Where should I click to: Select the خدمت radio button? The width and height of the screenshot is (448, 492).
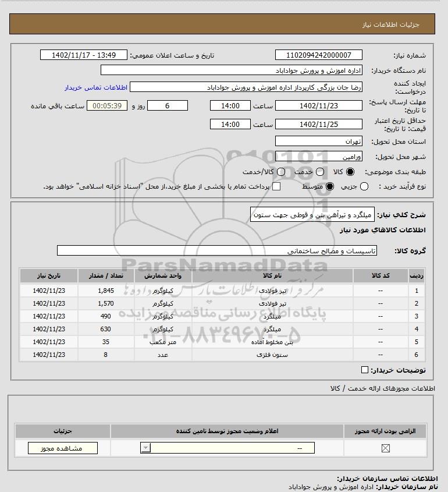pyautogui.click(x=320, y=172)
